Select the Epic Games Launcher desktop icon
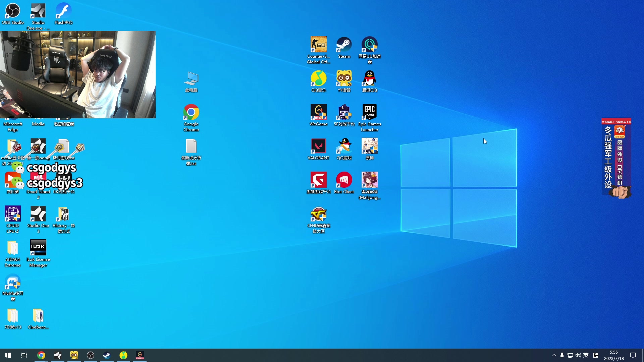Viewport: 644px width, 362px height. 370,118
